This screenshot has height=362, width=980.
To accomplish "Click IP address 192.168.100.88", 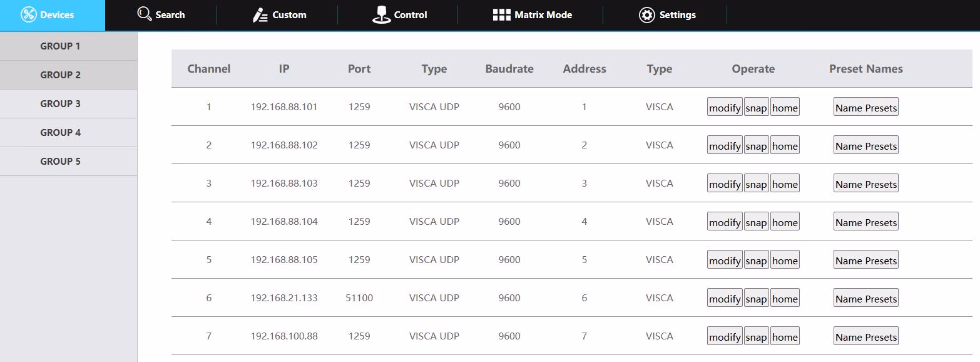I will tap(284, 336).
